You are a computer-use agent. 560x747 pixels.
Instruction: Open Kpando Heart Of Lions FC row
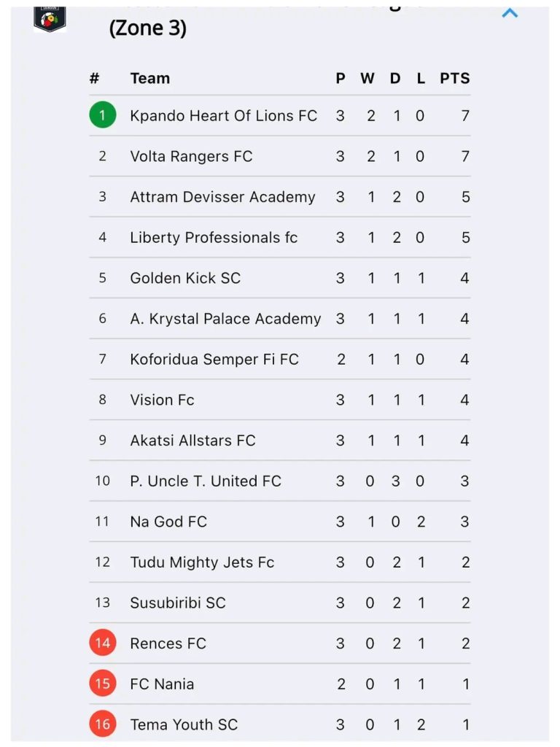[280, 115]
